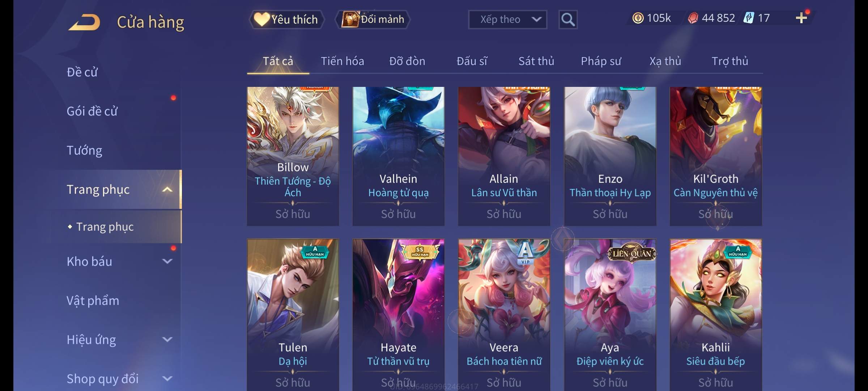868x391 pixels.
Task: Click the red gem 44 852 icon
Action: coord(693,18)
